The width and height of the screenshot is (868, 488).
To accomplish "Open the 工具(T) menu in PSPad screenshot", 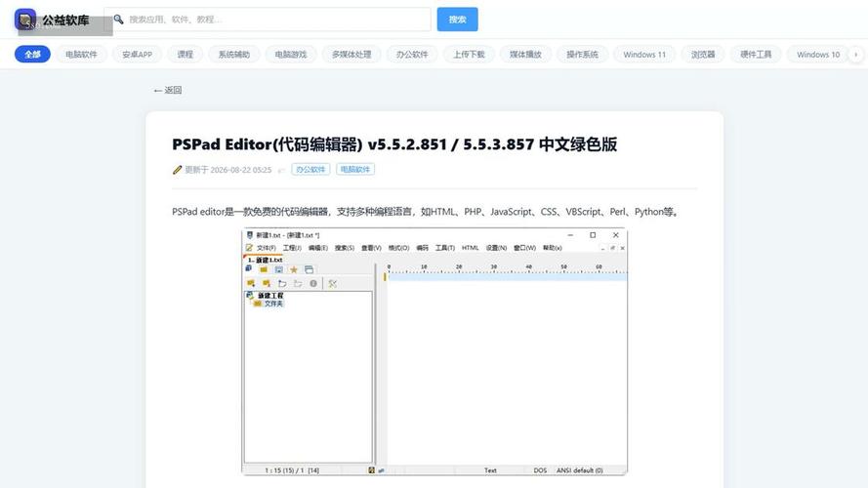I will point(445,248).
